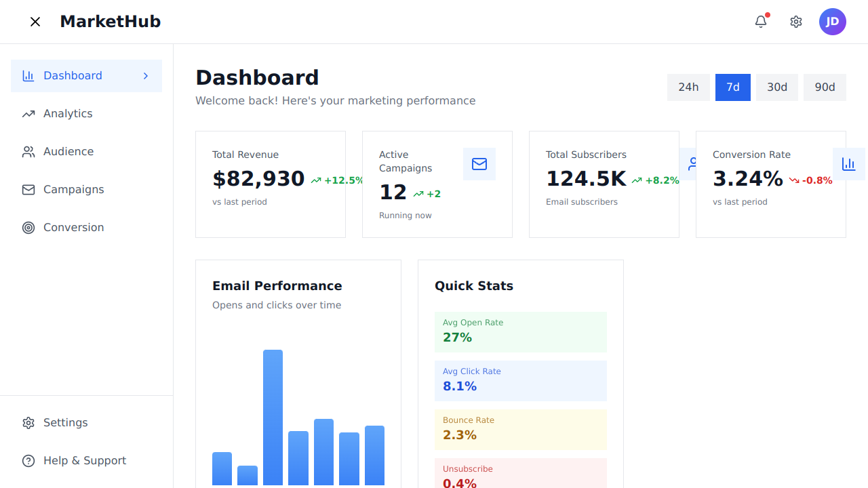
Task: Select the 30d time range
Action: point(777,87)
